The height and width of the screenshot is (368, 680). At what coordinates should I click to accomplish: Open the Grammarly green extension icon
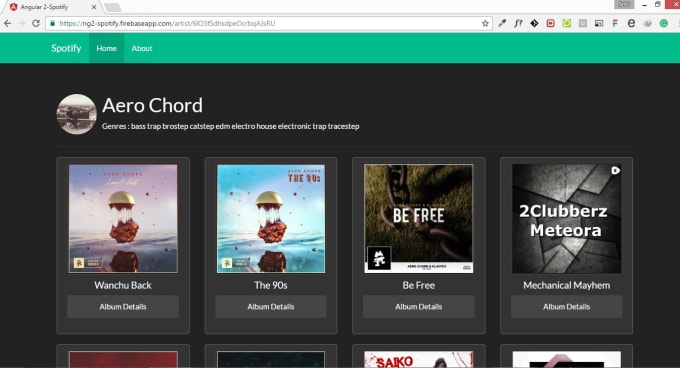point(664,23)
